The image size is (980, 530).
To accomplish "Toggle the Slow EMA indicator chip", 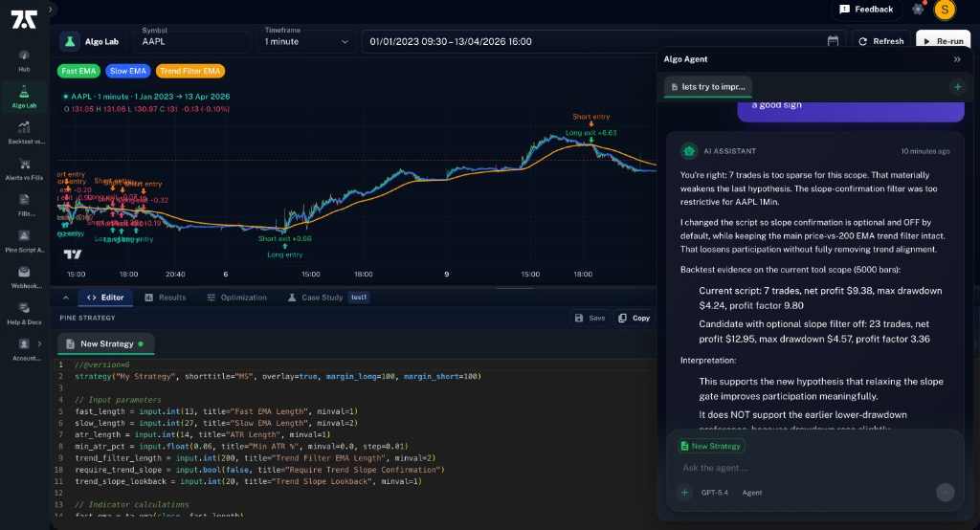I will [128, 71].
